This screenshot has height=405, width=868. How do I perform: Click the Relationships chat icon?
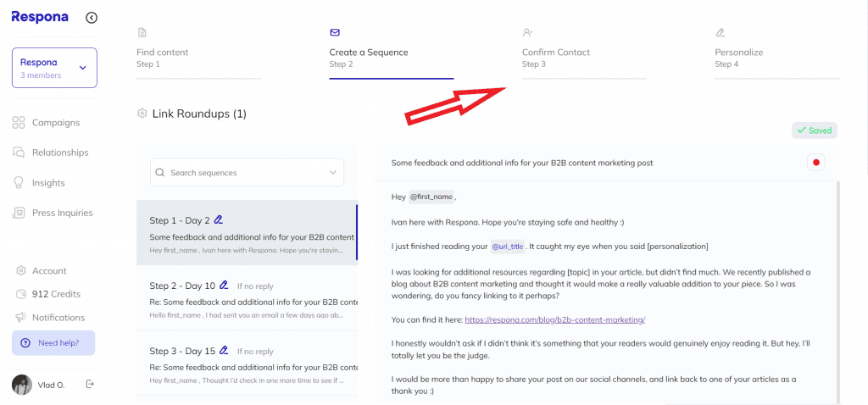point(19,153)
